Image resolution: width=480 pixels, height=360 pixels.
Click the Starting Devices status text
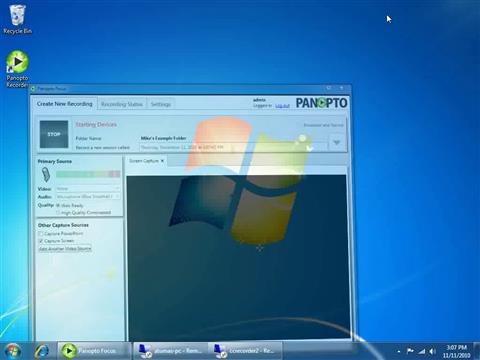(96, 124)
